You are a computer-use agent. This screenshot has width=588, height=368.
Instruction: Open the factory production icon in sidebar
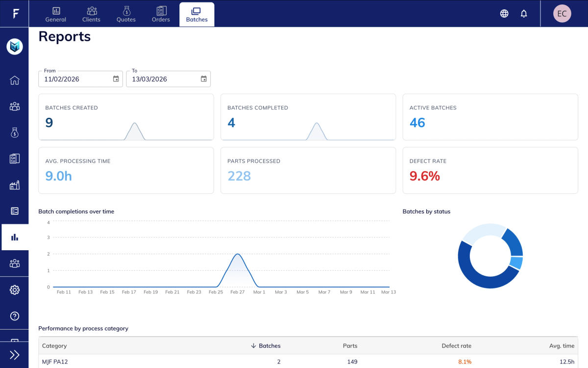point(15,185)
